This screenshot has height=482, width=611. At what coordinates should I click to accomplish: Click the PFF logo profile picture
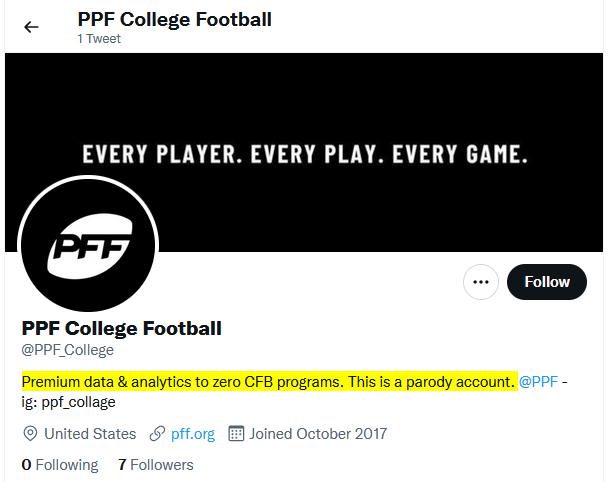pyautogui.click(x=89, y=244)
